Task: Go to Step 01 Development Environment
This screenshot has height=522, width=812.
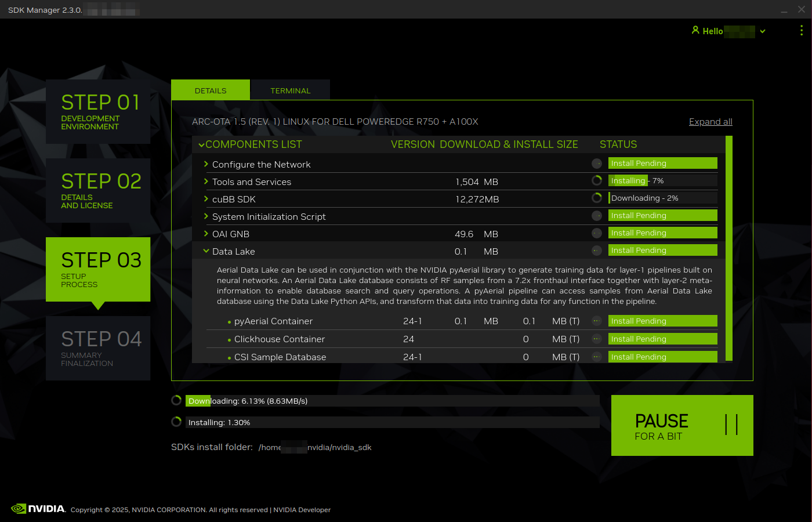Action: [98, 111]
